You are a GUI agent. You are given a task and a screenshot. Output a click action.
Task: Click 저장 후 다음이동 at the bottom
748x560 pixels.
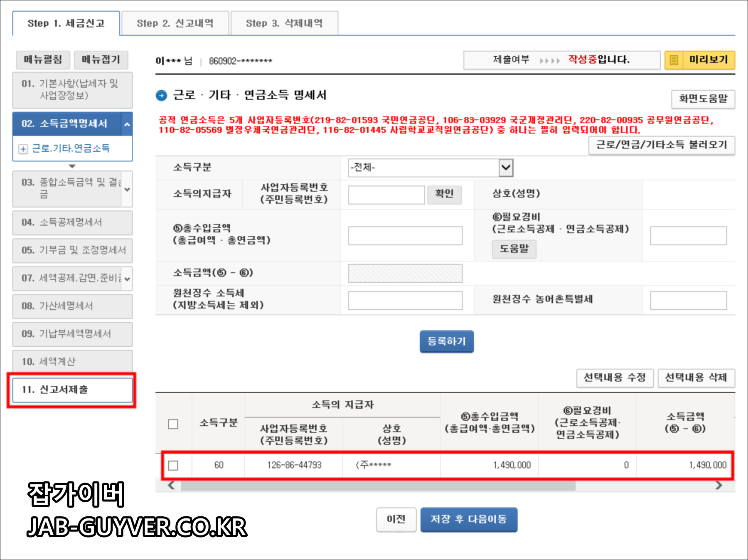[x=469, y=519]
